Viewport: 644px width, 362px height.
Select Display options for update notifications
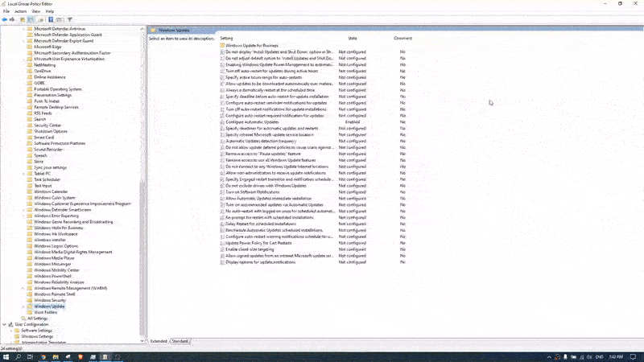pyautogui.click(x=260, y=262)
